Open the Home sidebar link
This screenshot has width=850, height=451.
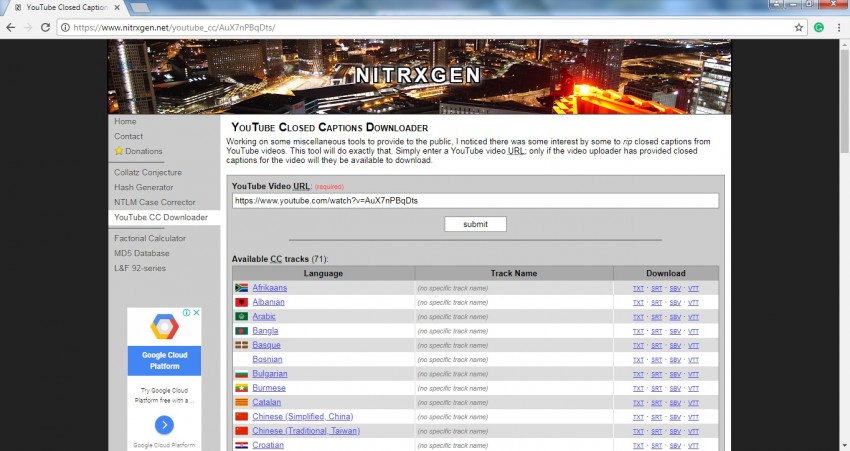(125, 121)
